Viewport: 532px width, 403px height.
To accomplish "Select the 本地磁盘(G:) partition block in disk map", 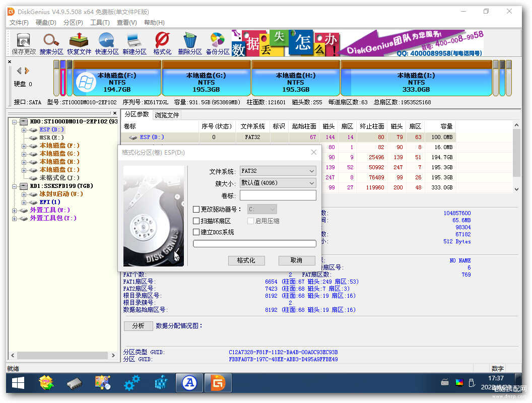I will 206,79.
